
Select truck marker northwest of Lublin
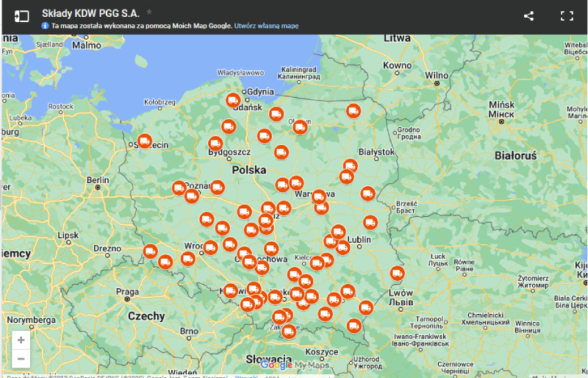338,232
